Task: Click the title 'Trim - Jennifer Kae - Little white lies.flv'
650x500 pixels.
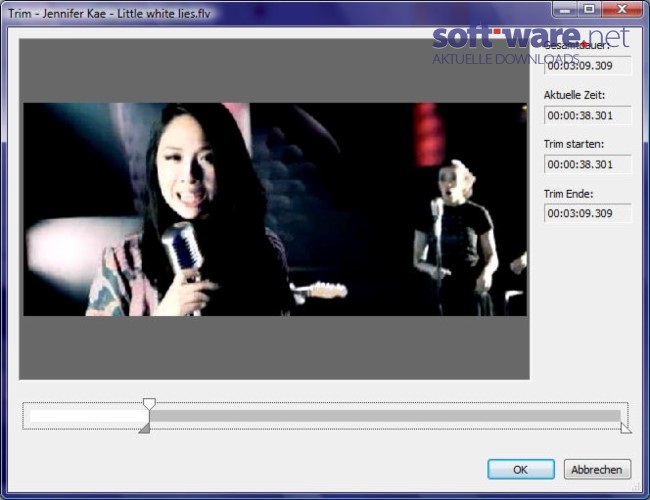Action: (x=109, y=14)
